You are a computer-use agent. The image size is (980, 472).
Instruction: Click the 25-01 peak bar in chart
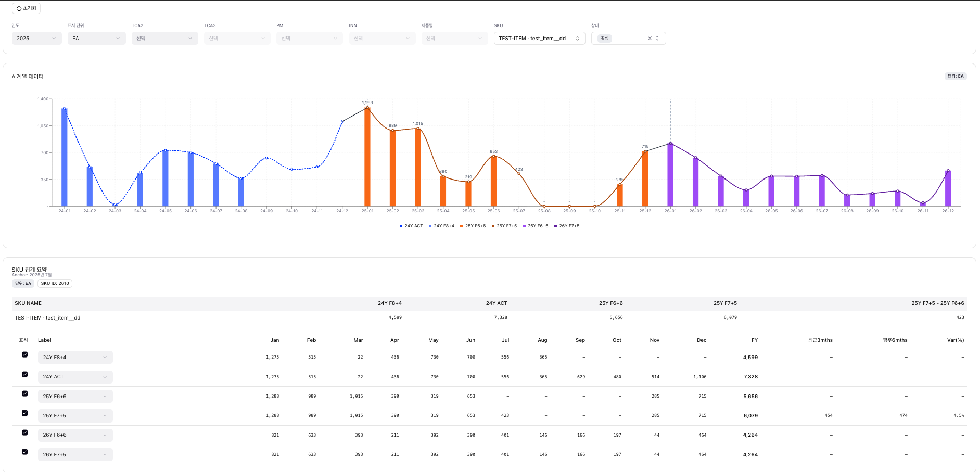pyautogui.click(x=367, y=156)
